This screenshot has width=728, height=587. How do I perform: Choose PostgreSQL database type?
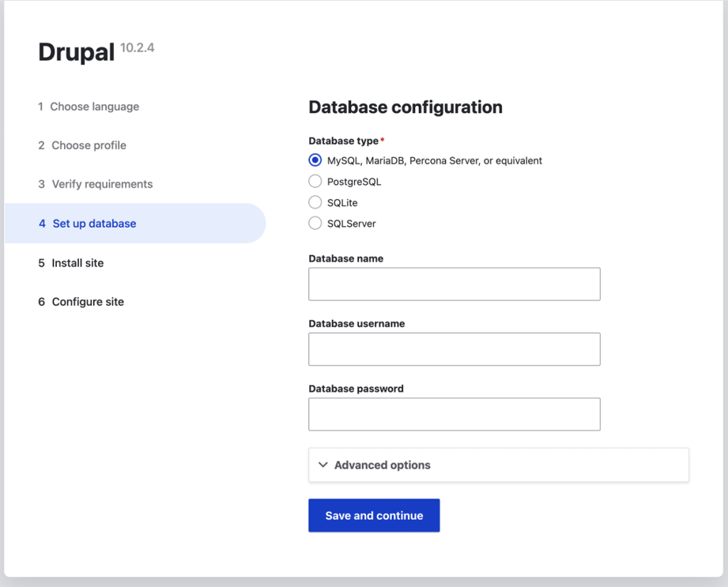tap(315, 181)
